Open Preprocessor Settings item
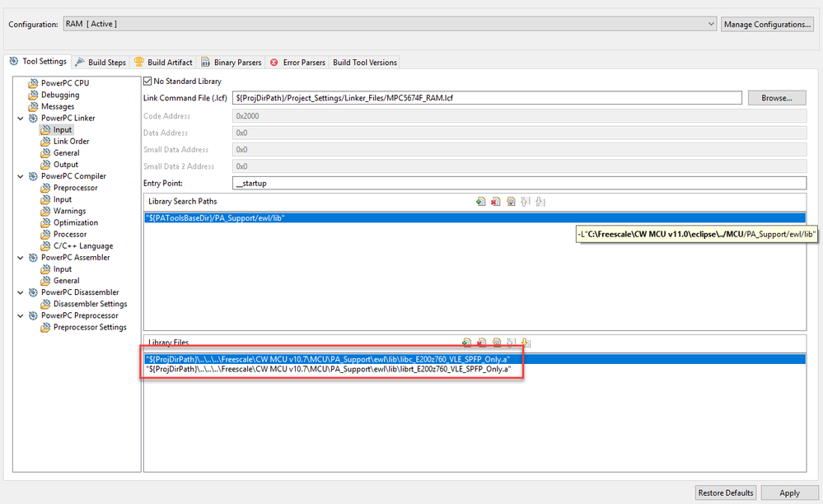Screen dimensions: 823x504 (x=90, y=327)
